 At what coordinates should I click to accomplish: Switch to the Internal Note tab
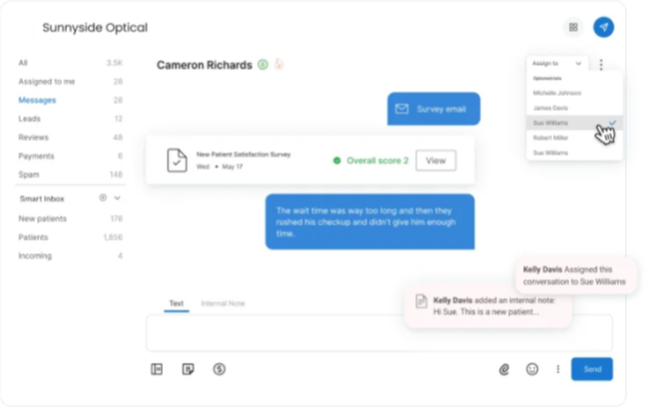click(223, 303)
